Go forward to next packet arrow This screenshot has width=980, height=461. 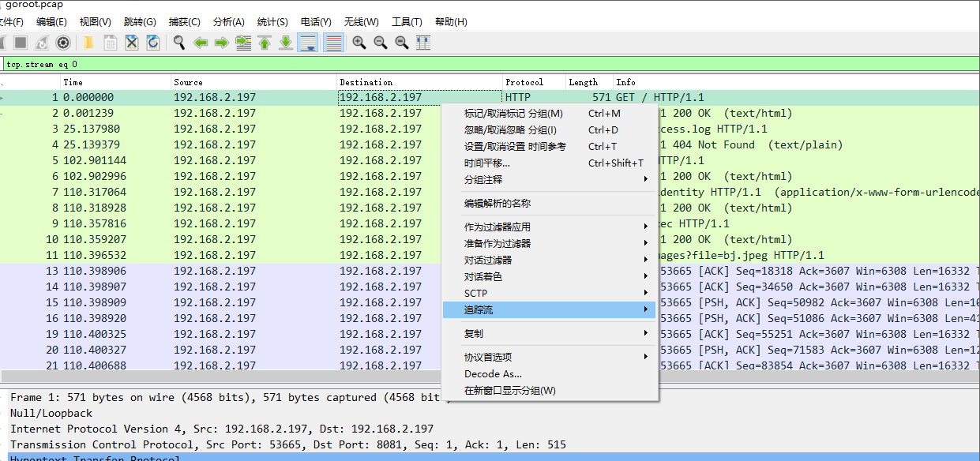[x=222, y=43]
